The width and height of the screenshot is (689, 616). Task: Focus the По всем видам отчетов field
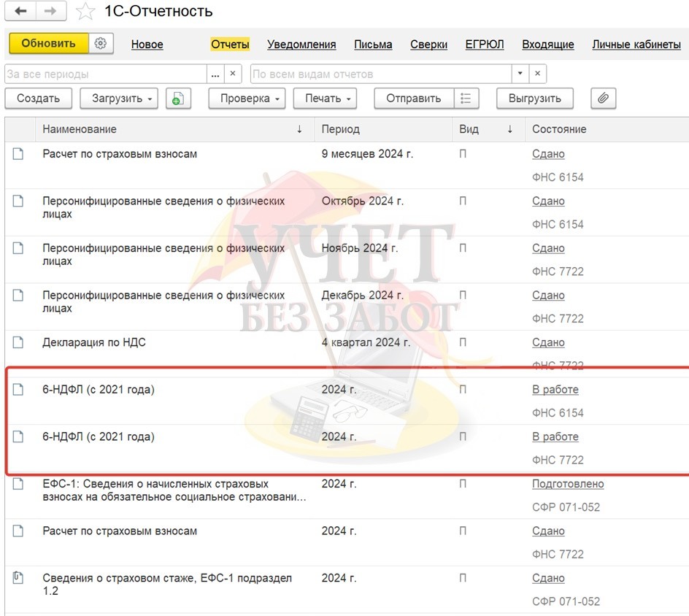(x=381, y=74)
